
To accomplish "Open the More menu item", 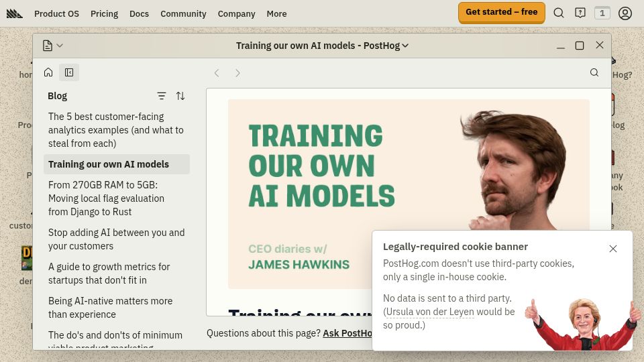I will coord(277,13).
